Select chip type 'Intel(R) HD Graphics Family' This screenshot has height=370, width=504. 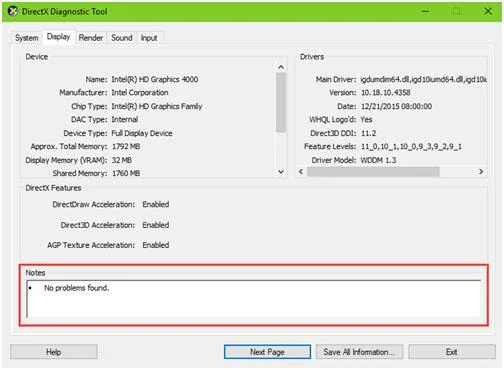(x=157, y=106)
